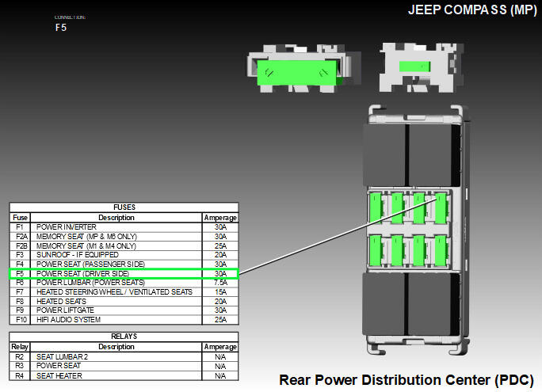Click fuse label F9
542x392 pixels.
coord(20,310)
